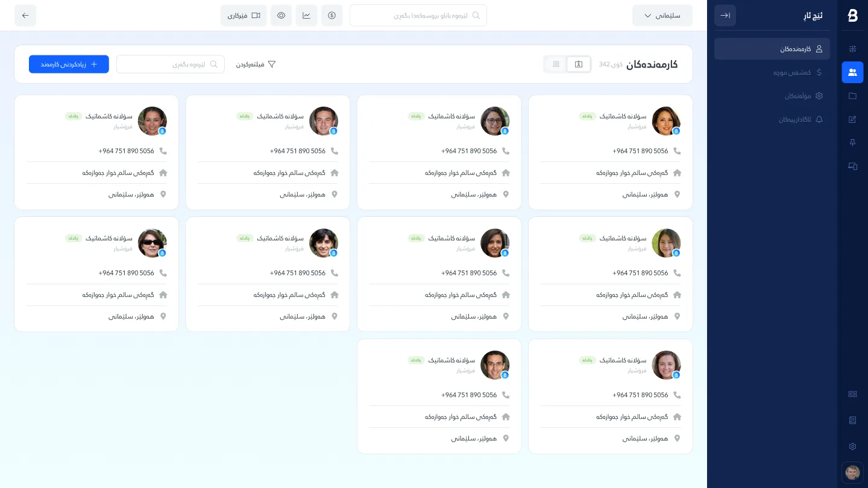This screenshot has width=868, height=488.
Task: Click the ticket icon near the rail bottom
Action: coord(852,394)
